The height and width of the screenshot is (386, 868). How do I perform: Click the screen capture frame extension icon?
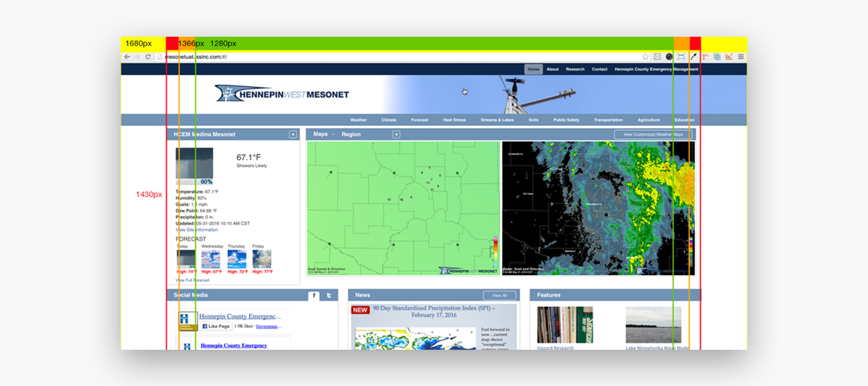(x=681, y=57)
